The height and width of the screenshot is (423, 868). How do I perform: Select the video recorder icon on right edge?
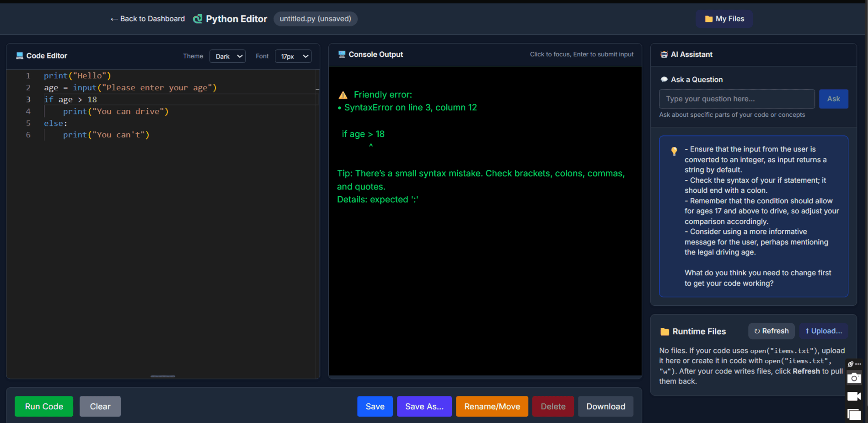(x=854, y=396)
